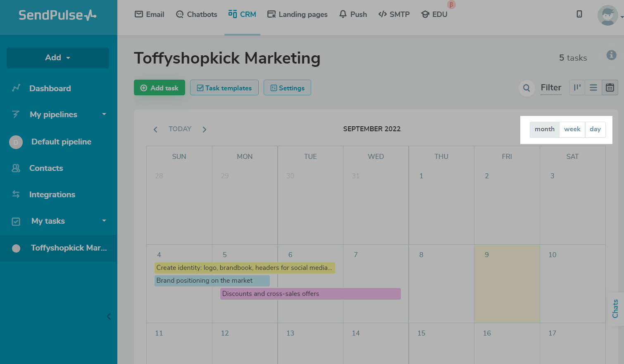Switch to kanban board view icon
624x364 pixels.
pos(577,87)
